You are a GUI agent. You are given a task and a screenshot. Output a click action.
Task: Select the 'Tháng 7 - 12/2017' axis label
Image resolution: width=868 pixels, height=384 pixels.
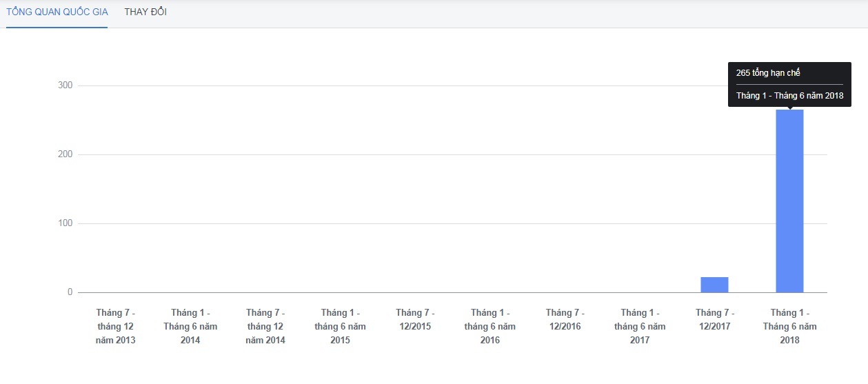[715, 320]
